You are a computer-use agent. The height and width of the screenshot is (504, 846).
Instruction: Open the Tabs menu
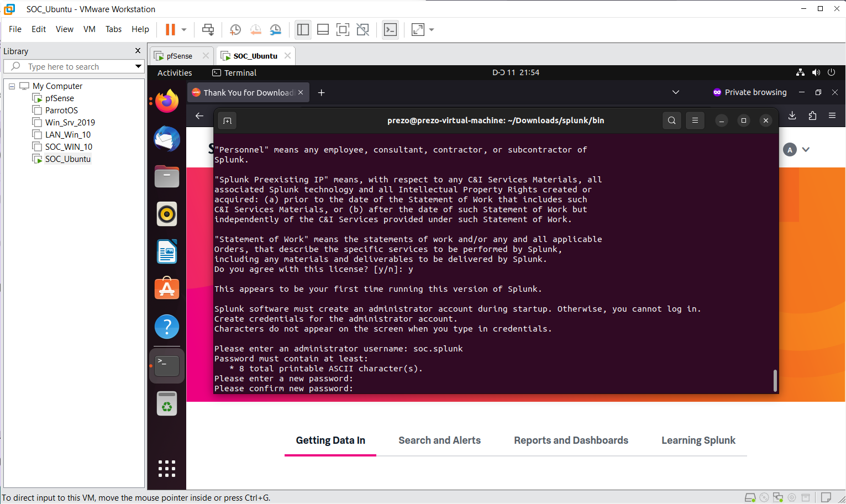[x=113, y=29]
